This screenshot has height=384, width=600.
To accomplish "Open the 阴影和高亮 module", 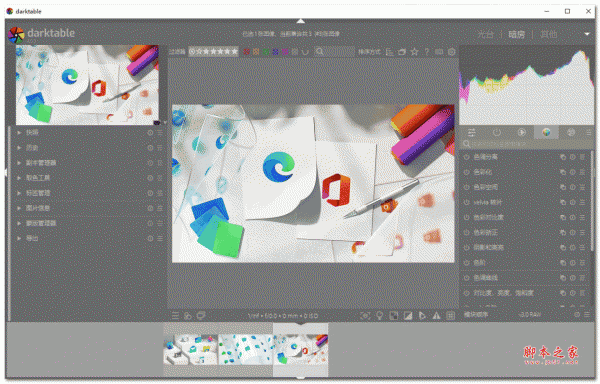I will 488,247.
